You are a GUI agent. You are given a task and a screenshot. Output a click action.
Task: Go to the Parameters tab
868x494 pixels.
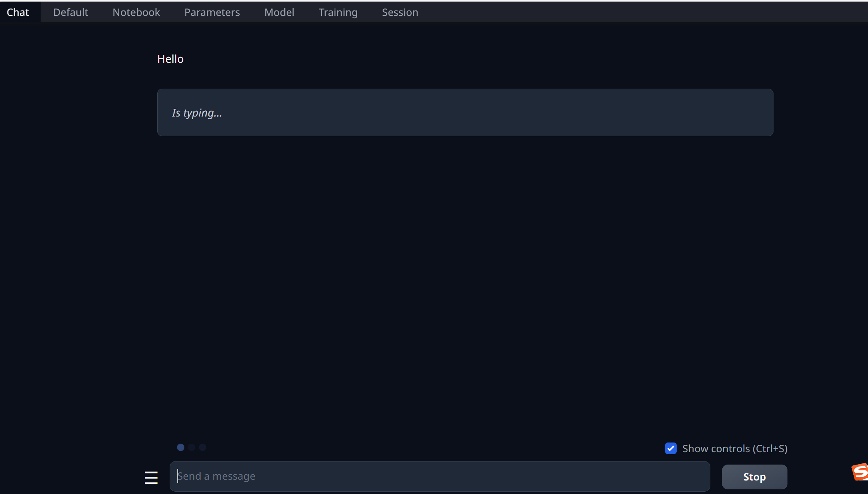click(212, 12)
